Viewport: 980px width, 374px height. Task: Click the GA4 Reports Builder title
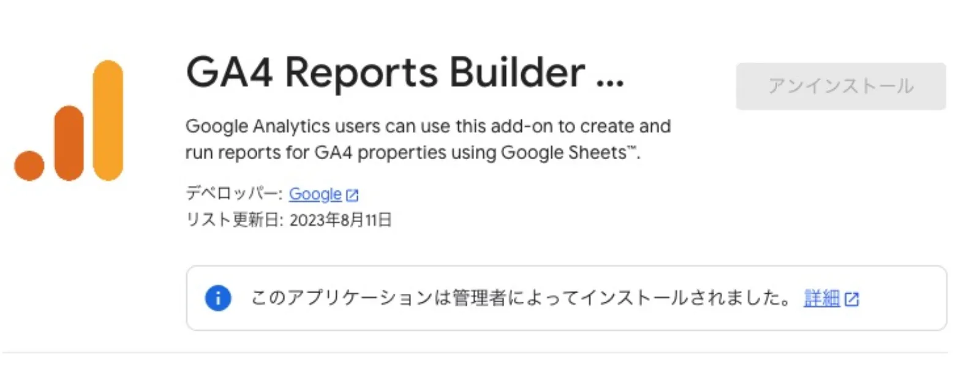point(405,73)
